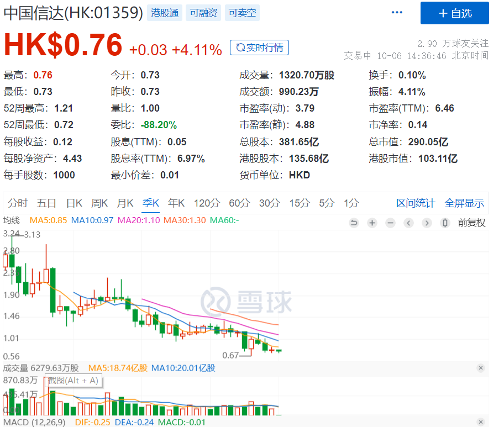Click the 52周最低 0.72 value
This screenshot has height=427, width=504.
coord(64,125)
